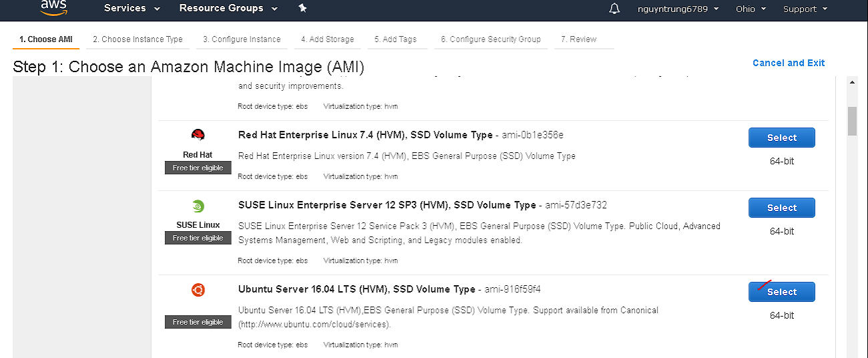Click the SUSE Linux logo icon
Viewport: 868px width, 358px height.
[198, 206]
